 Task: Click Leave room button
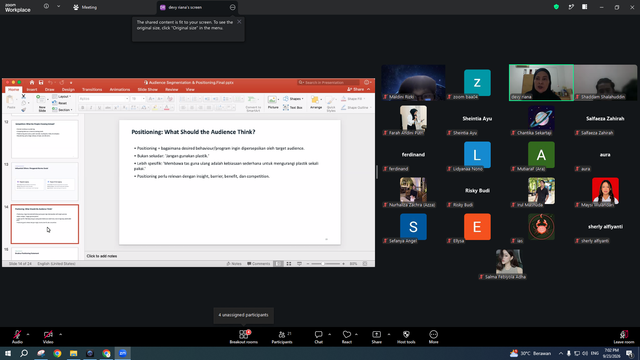pyautogui.click(x=624, y=337)
